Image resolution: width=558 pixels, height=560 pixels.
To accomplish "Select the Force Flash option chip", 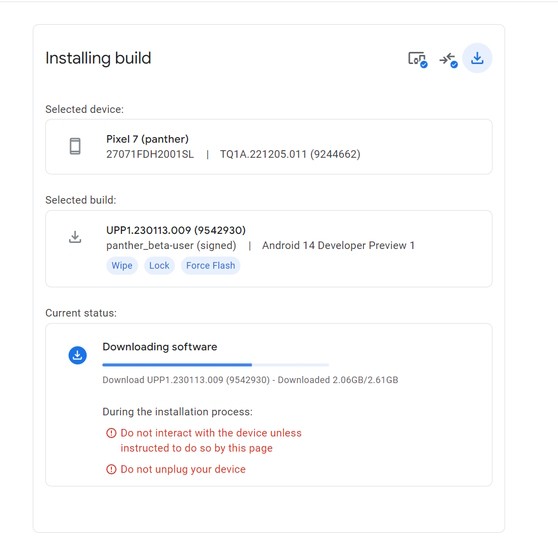I will [x=210, y=266].
